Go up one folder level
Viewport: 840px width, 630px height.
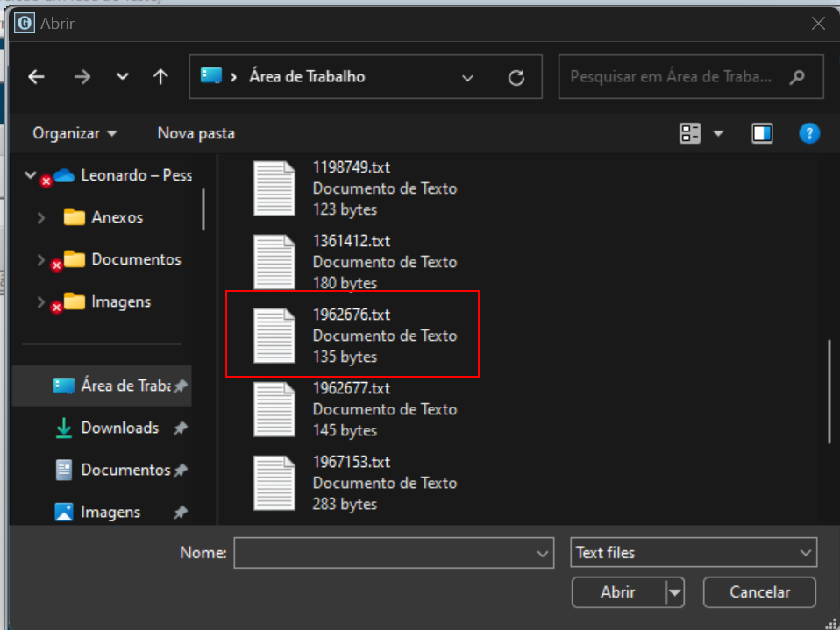[160, 77]
